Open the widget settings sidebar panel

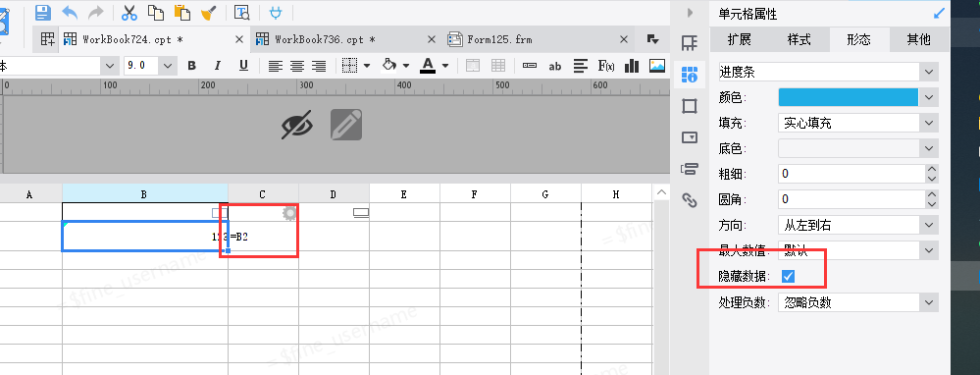tap(690, 137)
